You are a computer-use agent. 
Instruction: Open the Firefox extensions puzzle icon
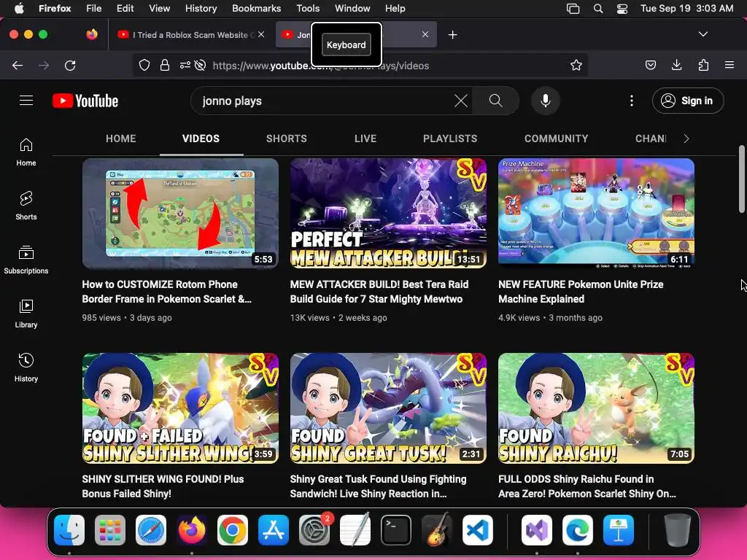click(x=703, y=65)
